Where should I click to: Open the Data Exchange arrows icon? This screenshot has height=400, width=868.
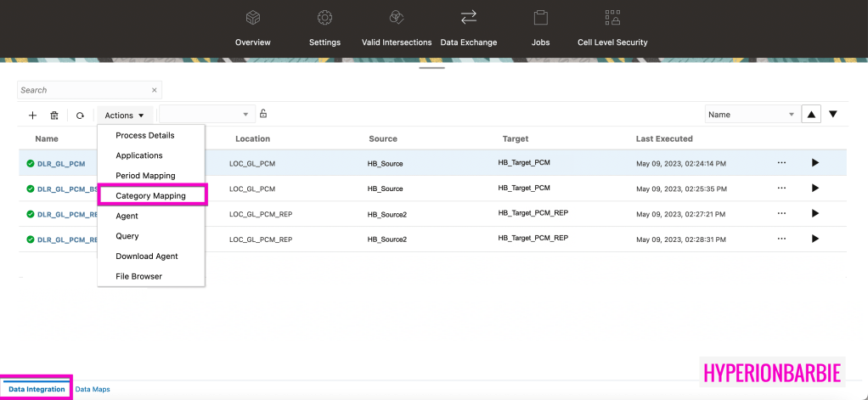[x=468, y=18]
